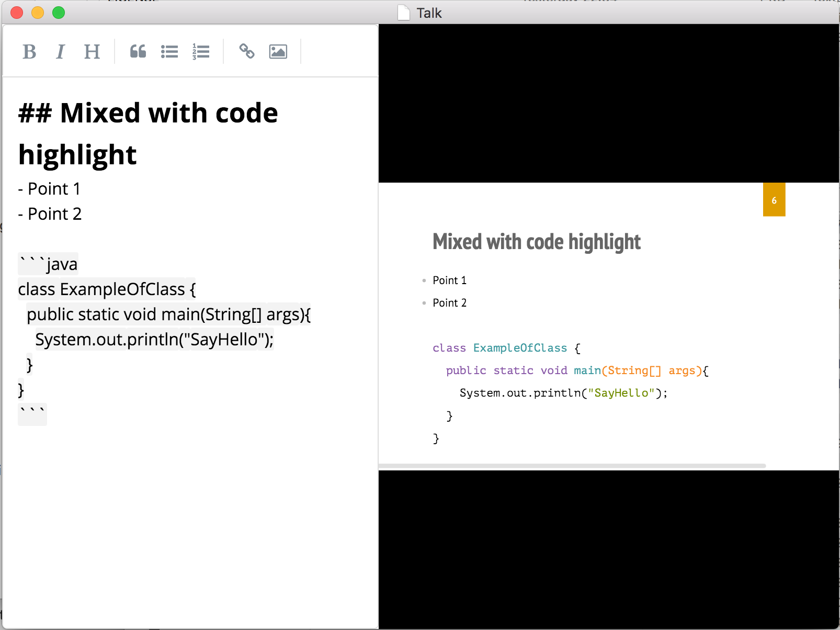Image resolution: width=840 pixels, height=630 pixels.
Task: Click 'public static void main' line in editor
Action: (168, 314)
